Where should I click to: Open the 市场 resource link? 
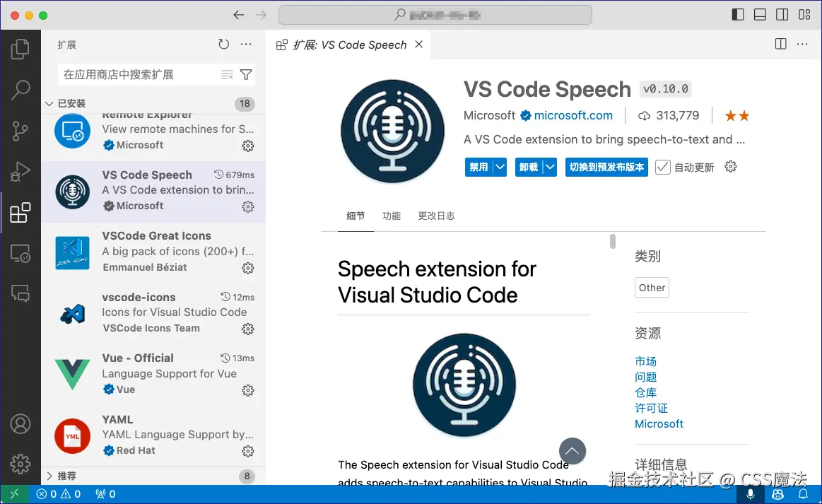645,361
